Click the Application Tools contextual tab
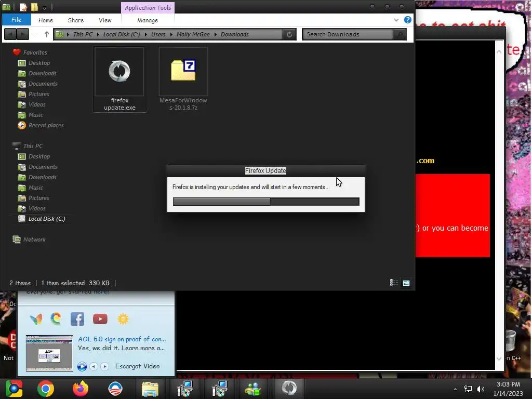The image size is (532, 399). [x=148, y=7]
